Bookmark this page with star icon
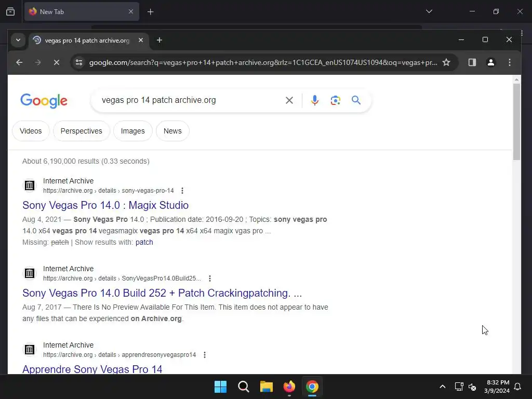The image size is (532, 399). pos(446,62)
